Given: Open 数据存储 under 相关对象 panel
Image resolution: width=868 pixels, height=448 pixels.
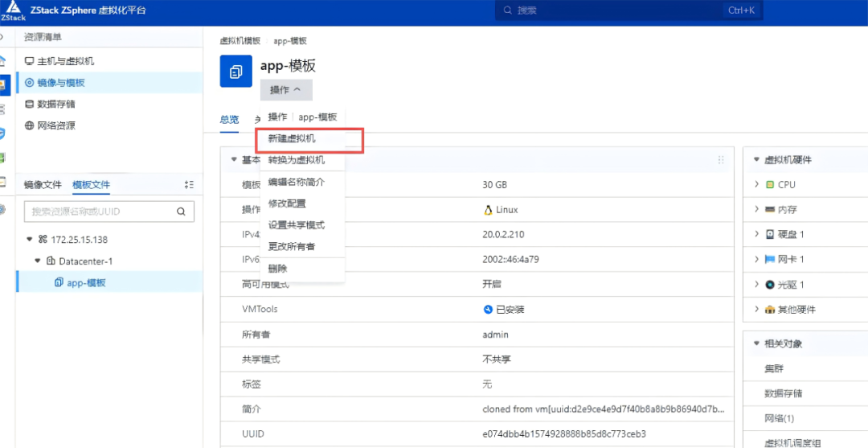Looking at the screenshot, I should tap(784, 394).
